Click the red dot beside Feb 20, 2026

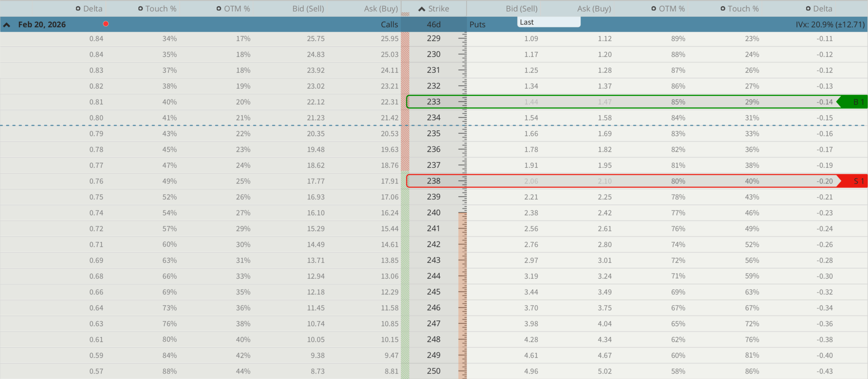tap(106, 24)
